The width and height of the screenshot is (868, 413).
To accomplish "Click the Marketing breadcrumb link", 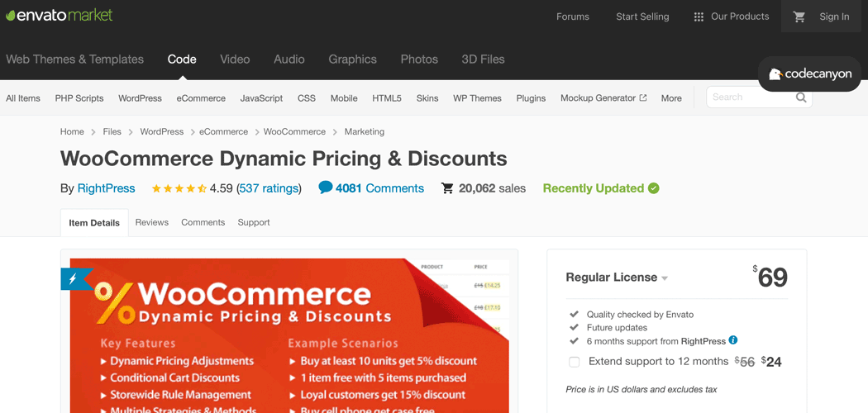I will pos(365,131).
